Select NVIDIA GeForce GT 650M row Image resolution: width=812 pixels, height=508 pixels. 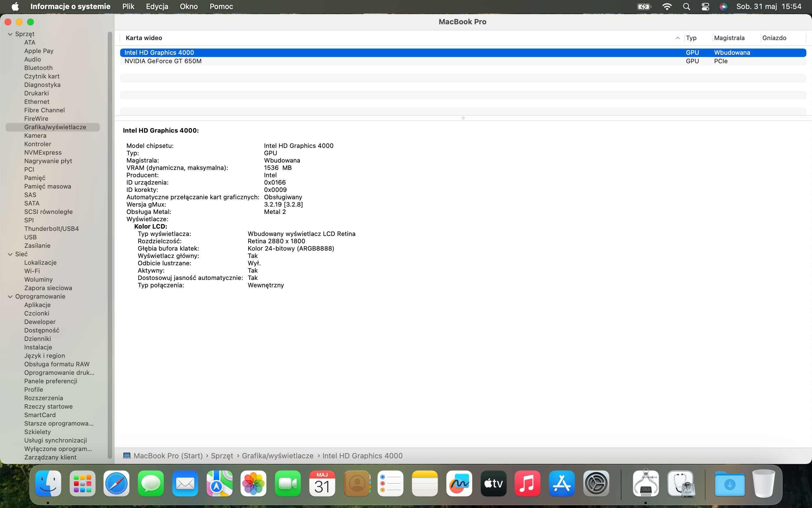(463, 61)
